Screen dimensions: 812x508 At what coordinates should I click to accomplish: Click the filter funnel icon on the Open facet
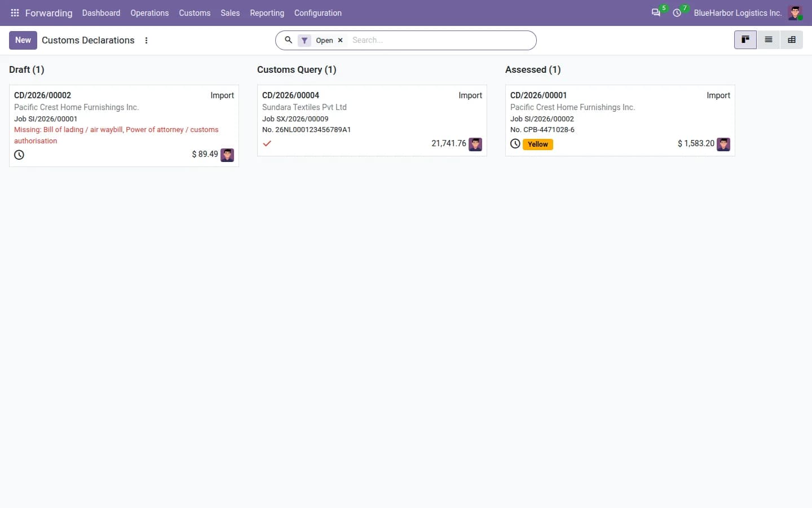click(304, 41)
